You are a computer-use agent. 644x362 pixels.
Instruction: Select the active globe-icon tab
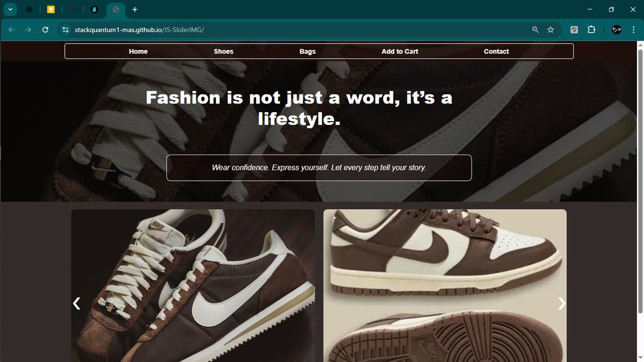tap(116, 10)
